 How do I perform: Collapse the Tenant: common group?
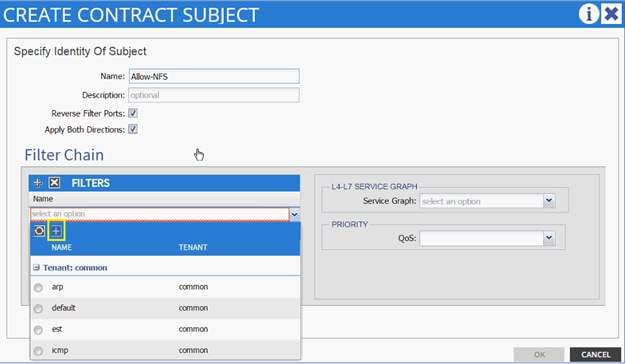pos(36,268)
